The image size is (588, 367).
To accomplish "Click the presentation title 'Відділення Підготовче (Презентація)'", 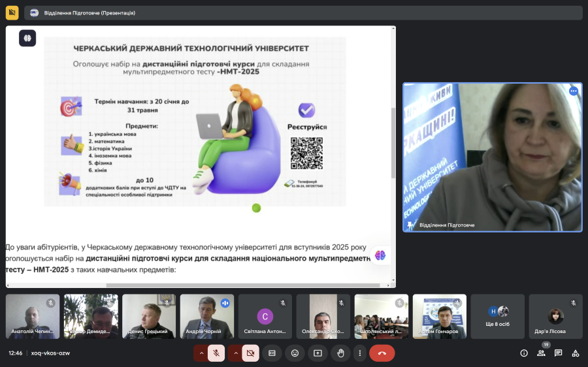I will pyautogui.click(x=90, y=13).
